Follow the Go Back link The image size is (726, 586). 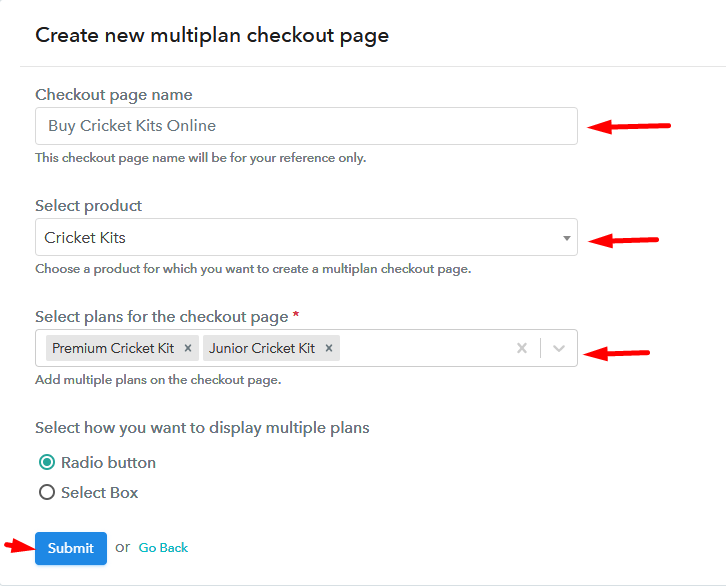[163, 548]
